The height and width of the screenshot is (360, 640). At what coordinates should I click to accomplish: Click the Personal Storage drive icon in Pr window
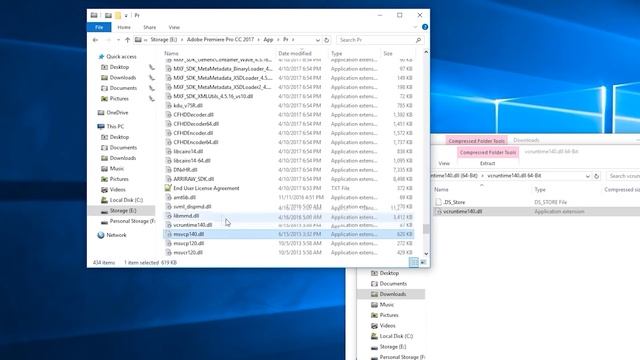(104, 221)
